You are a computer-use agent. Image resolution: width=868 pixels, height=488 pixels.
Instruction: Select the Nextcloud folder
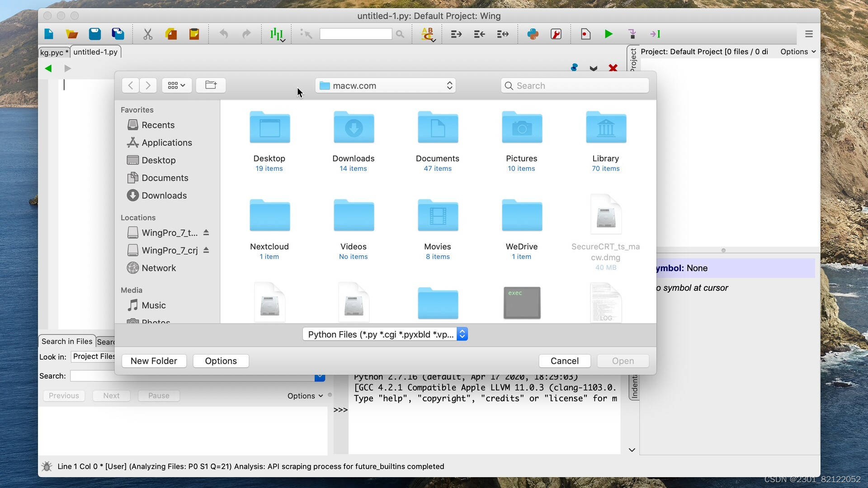coord(269,216)
